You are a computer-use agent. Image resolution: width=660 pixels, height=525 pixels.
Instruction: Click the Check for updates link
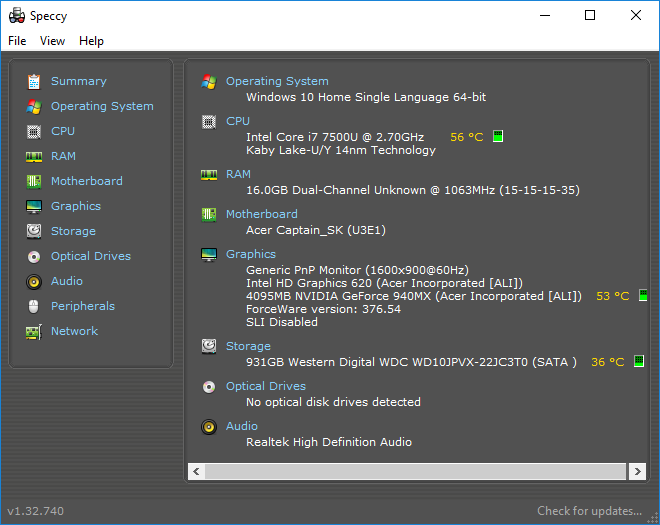click(x=589, y=511)
